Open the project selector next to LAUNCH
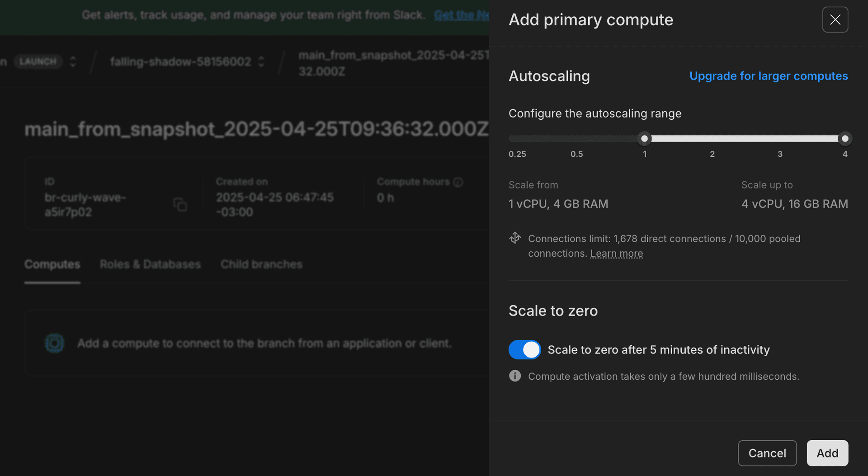This screenshot has height=476, width=868. point(73,61)
